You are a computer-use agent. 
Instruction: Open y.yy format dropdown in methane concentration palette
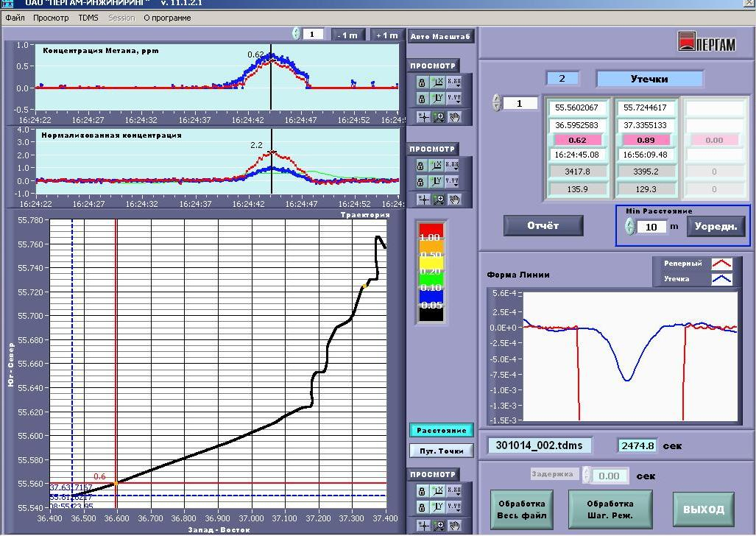pos(453,99)
